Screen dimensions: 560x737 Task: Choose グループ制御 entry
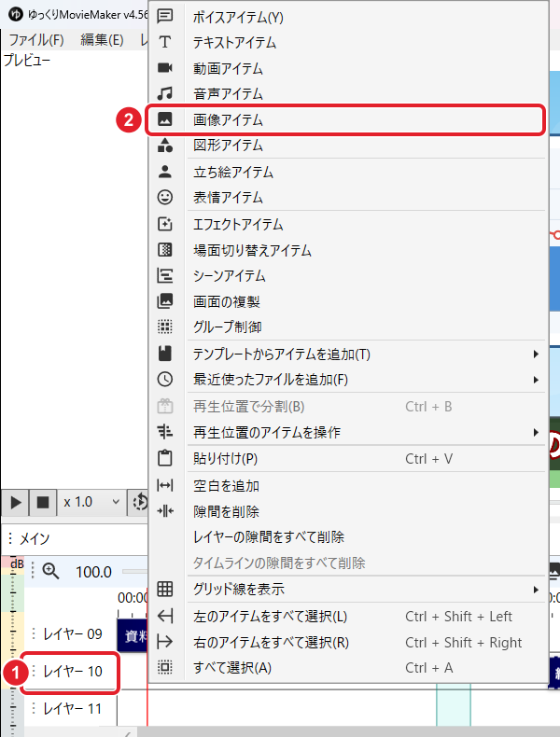[x=347, y=327]
